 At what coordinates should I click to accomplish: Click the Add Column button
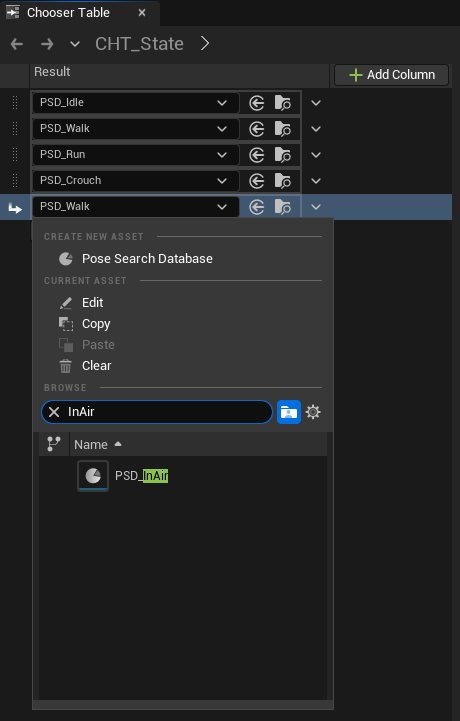[x=391, y=74]
